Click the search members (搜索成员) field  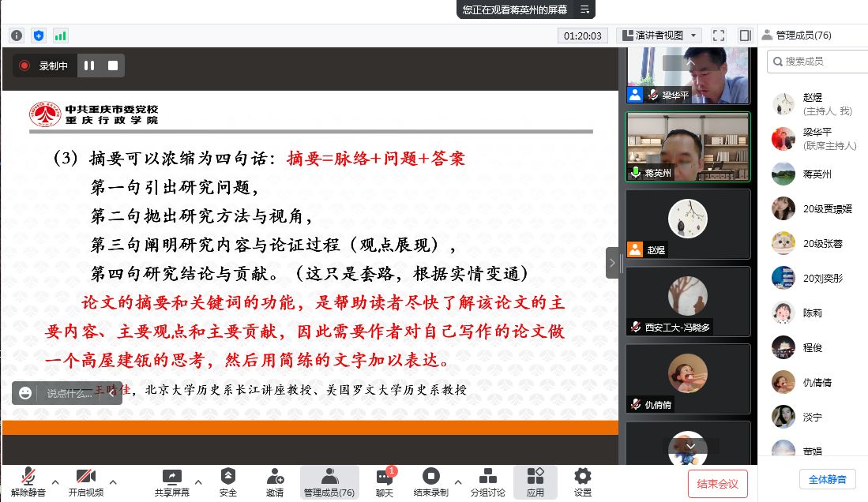coord(818,61)
